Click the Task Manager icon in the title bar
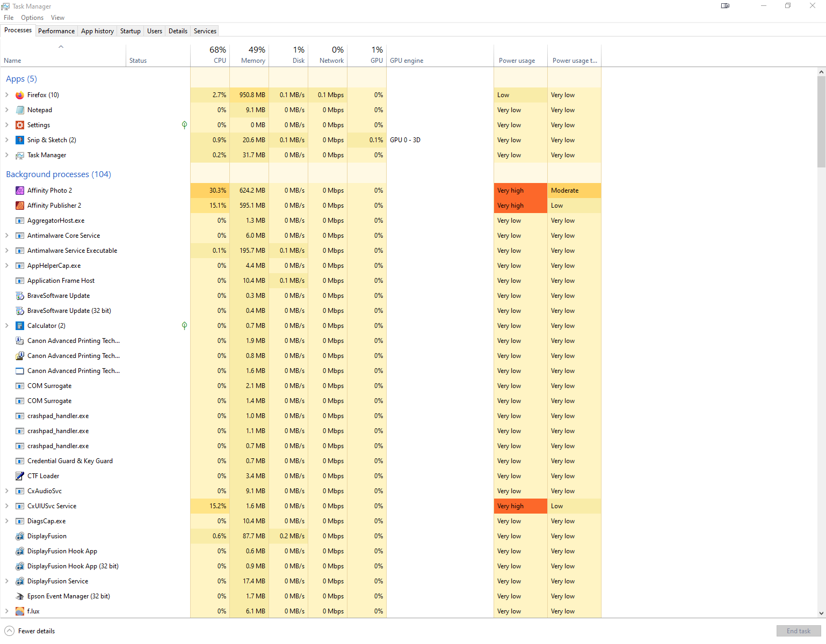Image resolution: width=826 pixels, height=644 pixels. coord(6,6)
